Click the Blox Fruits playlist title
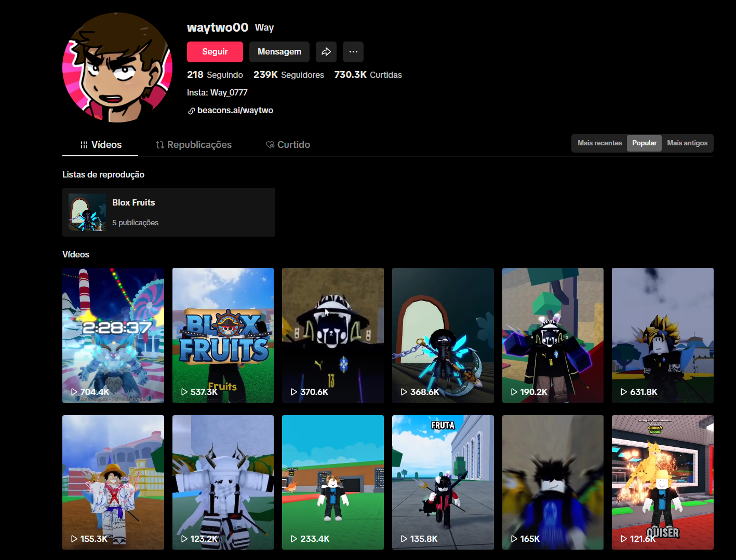Screen dimensions: 736x560 (133, 202)
